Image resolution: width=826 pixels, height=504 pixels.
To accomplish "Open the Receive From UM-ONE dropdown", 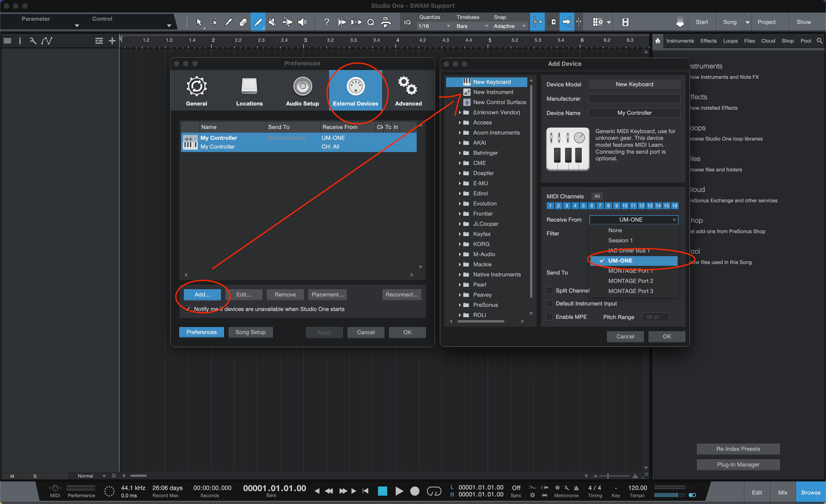I will [634, 220].
